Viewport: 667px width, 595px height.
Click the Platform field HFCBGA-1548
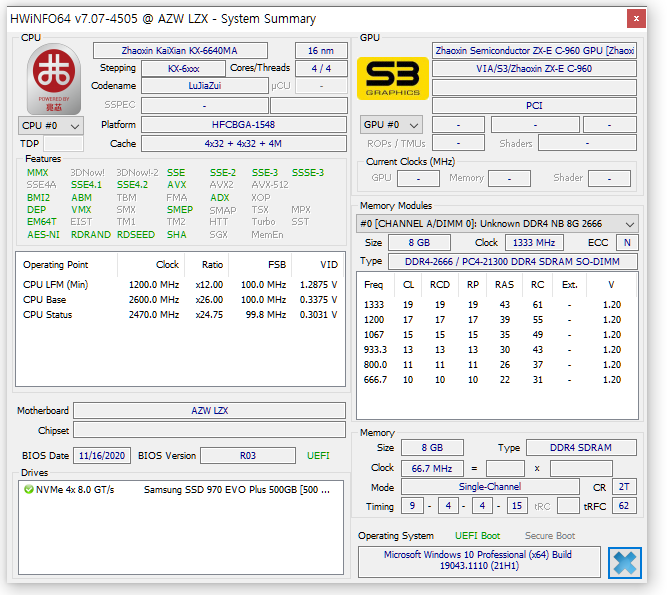click(244, 125)
